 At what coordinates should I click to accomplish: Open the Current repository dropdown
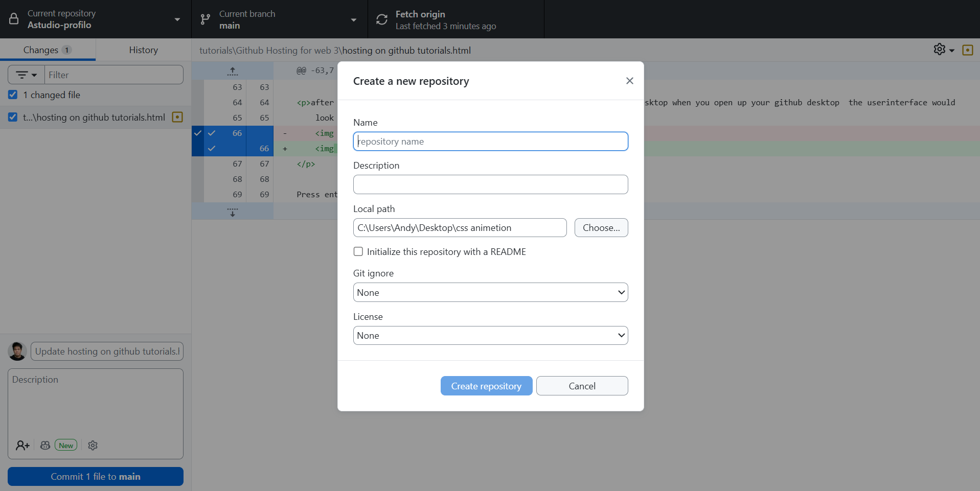click(96, 19)
